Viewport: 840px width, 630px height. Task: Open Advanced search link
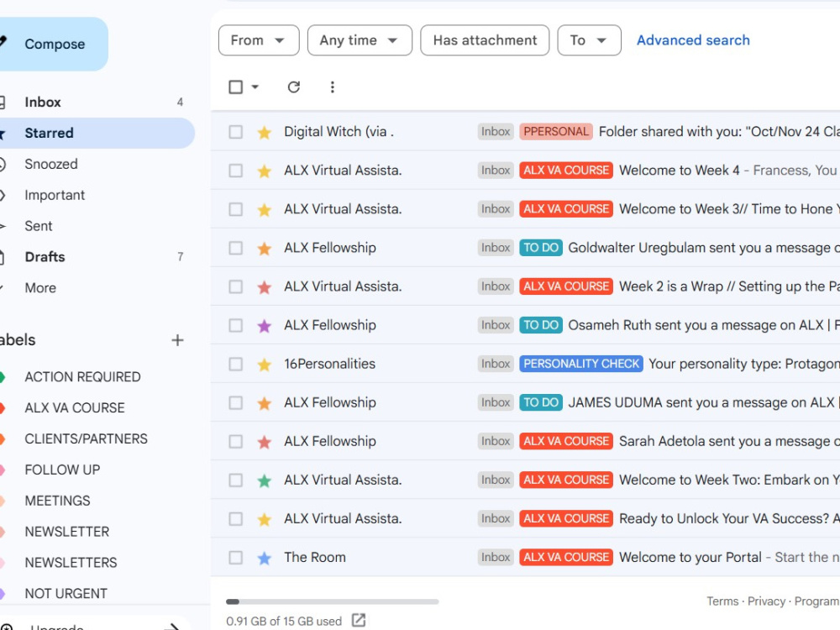point(693,40)
